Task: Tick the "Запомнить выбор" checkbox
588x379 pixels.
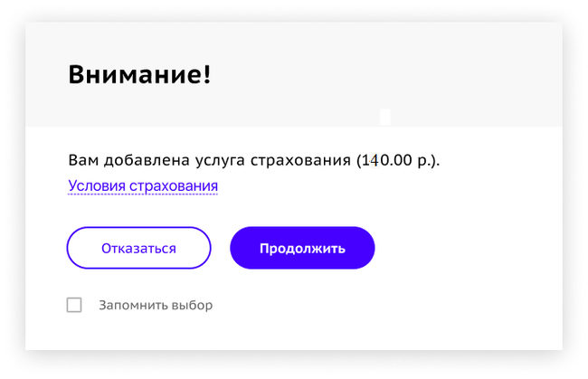Action: [74, 306]
